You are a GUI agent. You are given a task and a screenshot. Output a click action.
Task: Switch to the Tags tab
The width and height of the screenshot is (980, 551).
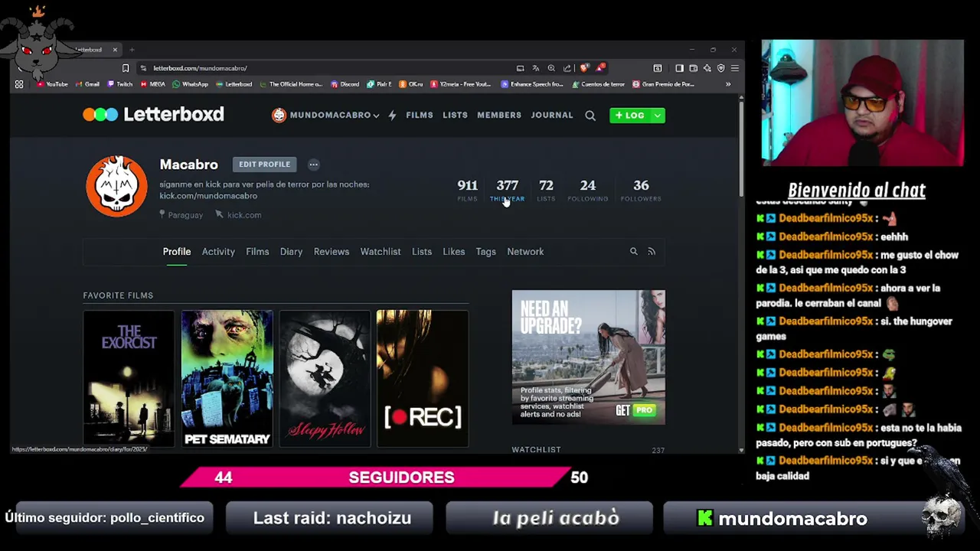(485, 251)
